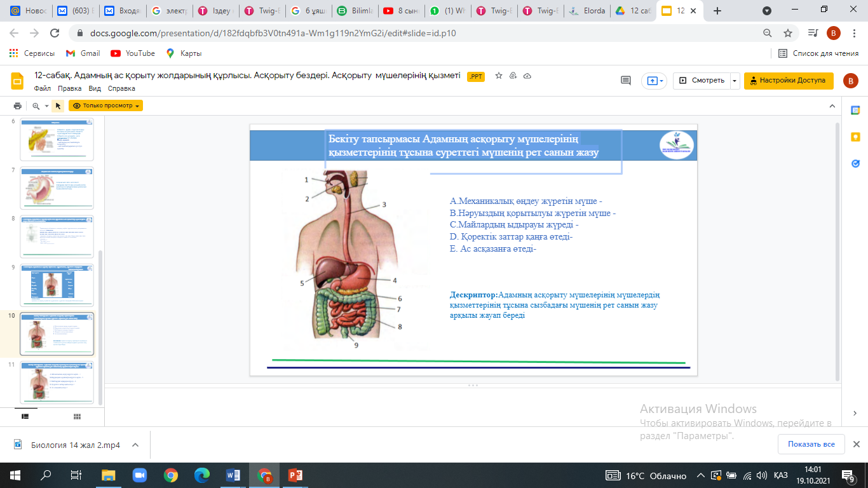The width and height of the screenshot is (868, 488).
Task: Expand the present-to-meeting dropdown arrow
Action: 661,81
